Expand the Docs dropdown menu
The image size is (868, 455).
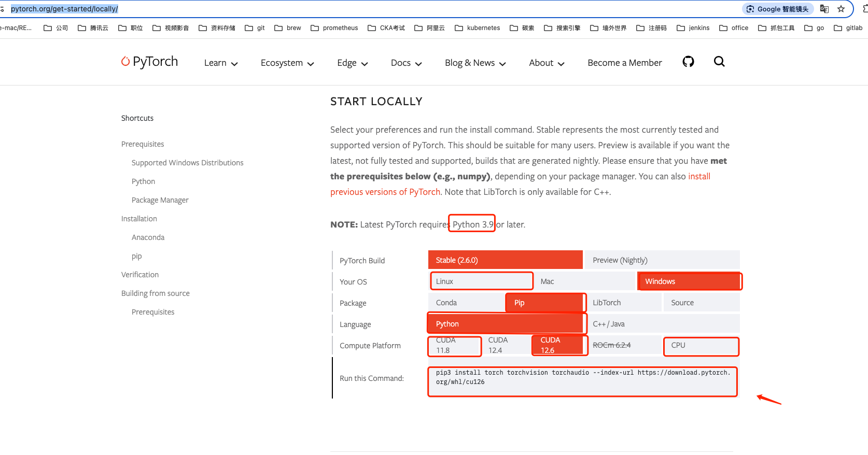coord(407,63)
